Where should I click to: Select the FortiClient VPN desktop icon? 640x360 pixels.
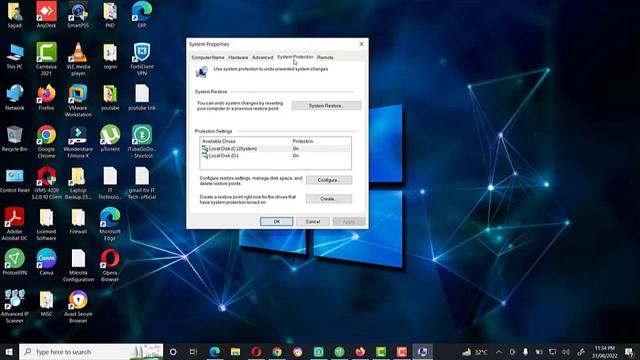coord(142,59)
